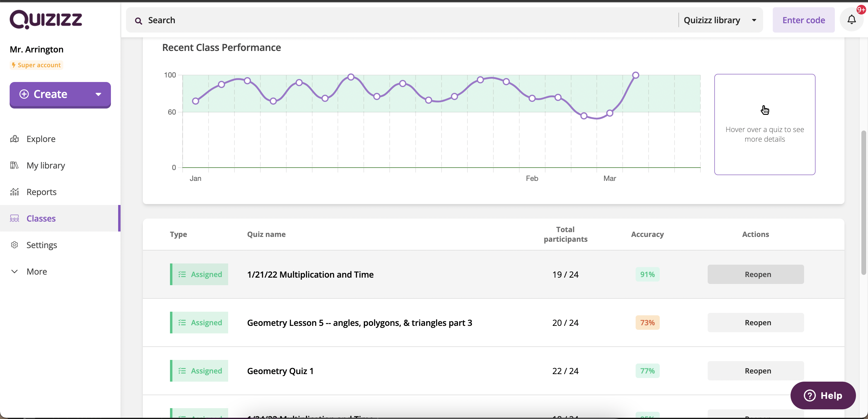
Task: Reopen Geometry Quiz 1
Action: pyautogui.click(x=756, y=371)
